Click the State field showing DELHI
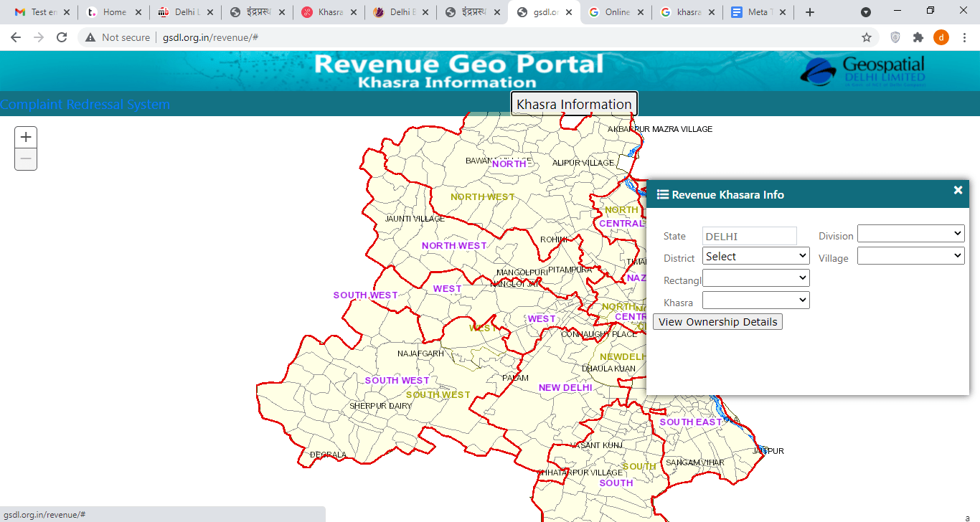 tap(749, 236)
